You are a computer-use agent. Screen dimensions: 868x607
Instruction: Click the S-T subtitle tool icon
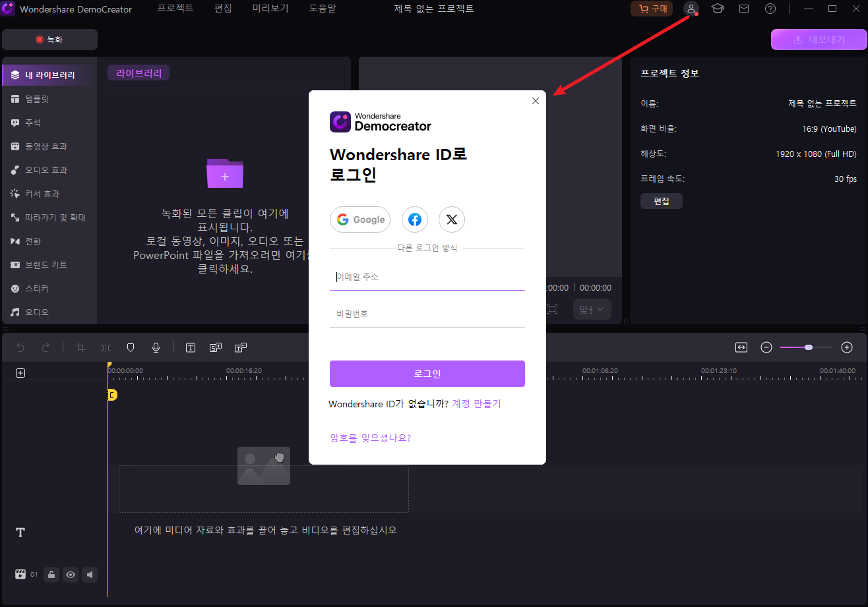[x=216, y=347]
